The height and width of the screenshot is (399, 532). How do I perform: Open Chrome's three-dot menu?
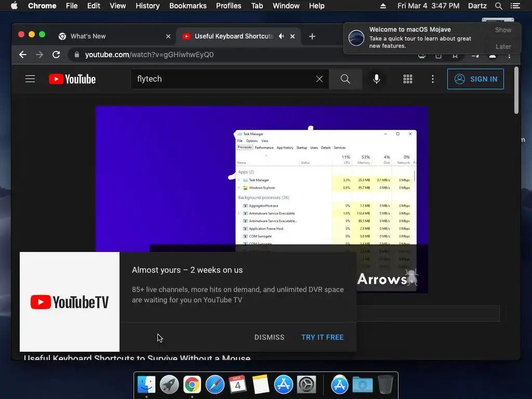tap(509, 56)
